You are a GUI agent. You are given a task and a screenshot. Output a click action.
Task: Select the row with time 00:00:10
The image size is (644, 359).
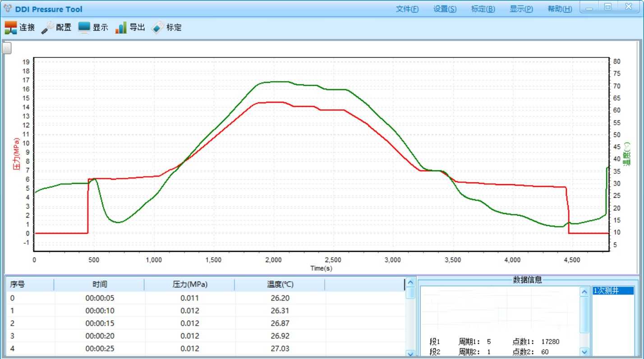[x=205, y=311]
